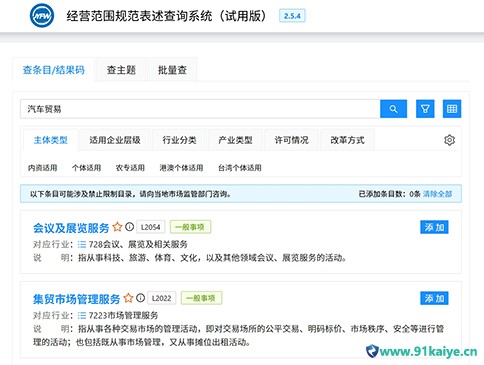
Task: Favorite 会议及展览服务 with the star icon
Action: [x=117, y=227]
